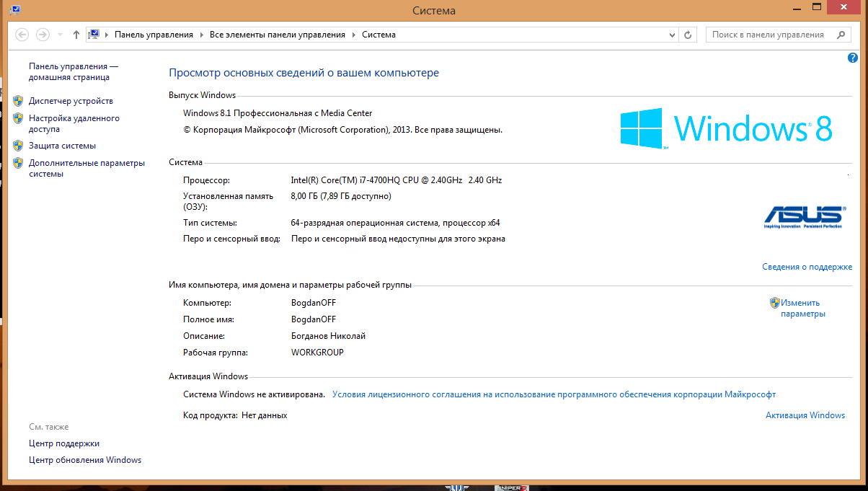Open 'Диспетчер устройств'
The width and height of the screenshot is (868, 491).
[x=71, y=101]
